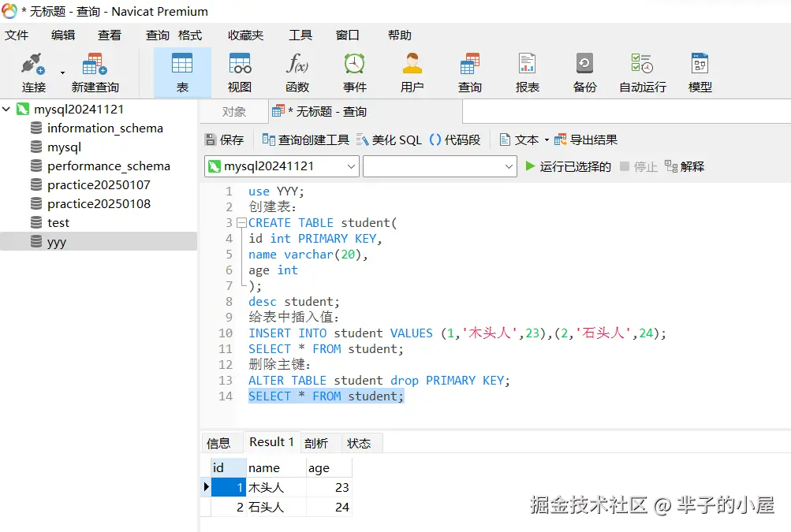Open the Backup toolbar icon

[x=584, y=65]
